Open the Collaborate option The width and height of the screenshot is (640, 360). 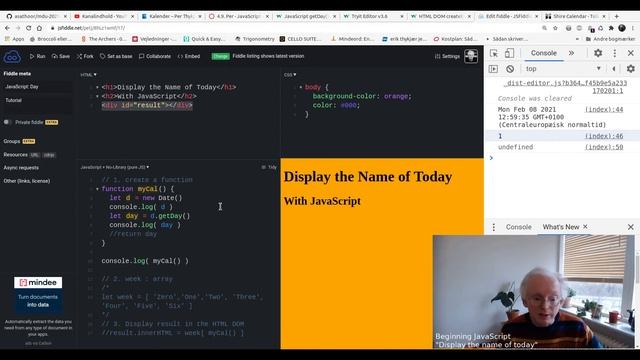click(x=155, y=56)
